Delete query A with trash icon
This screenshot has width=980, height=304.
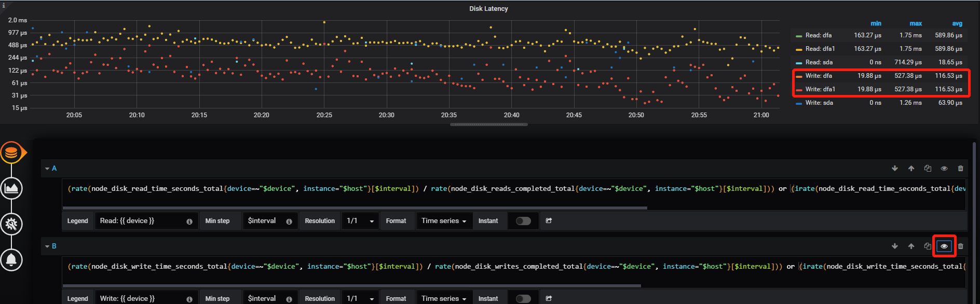coord(960,169)
